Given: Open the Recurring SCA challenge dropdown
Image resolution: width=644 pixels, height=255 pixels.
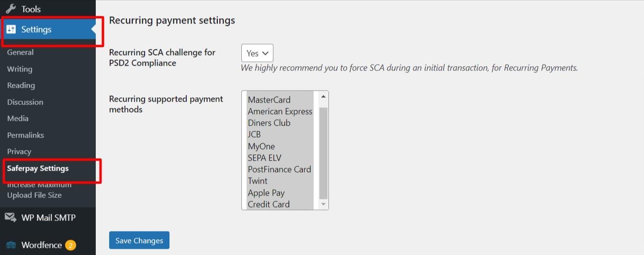Looking at the screenshot, I should (257, 53).
